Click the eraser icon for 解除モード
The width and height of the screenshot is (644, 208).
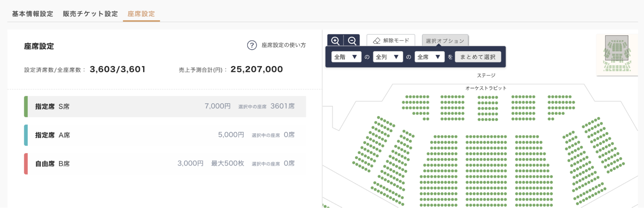377,41
